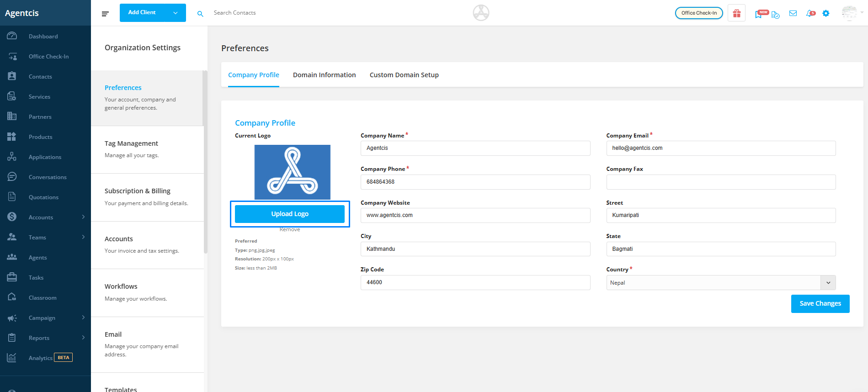The width and height of the screenshot is (868, 392).
Task: Open the Classroom icon in sidebar
Action: (12, 297)
